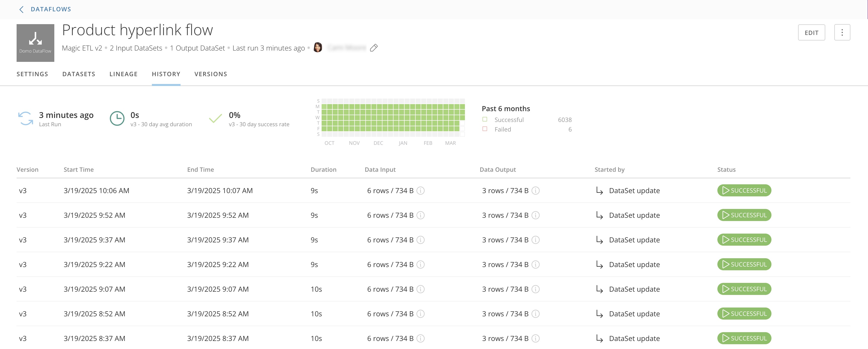Click the DataSet update arrow icon, 9:52 AM row
Viewport: 868px width, 349px height.
click(x=599, y=215)
